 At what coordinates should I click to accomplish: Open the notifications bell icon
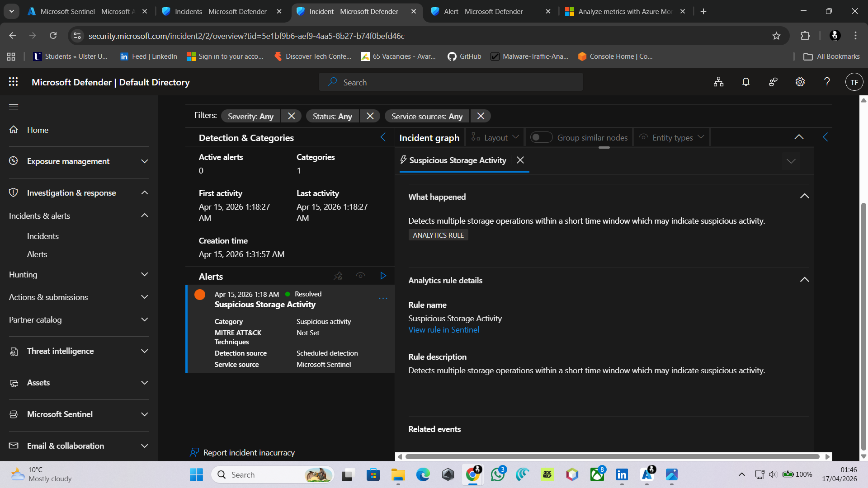tap(746, 82)
